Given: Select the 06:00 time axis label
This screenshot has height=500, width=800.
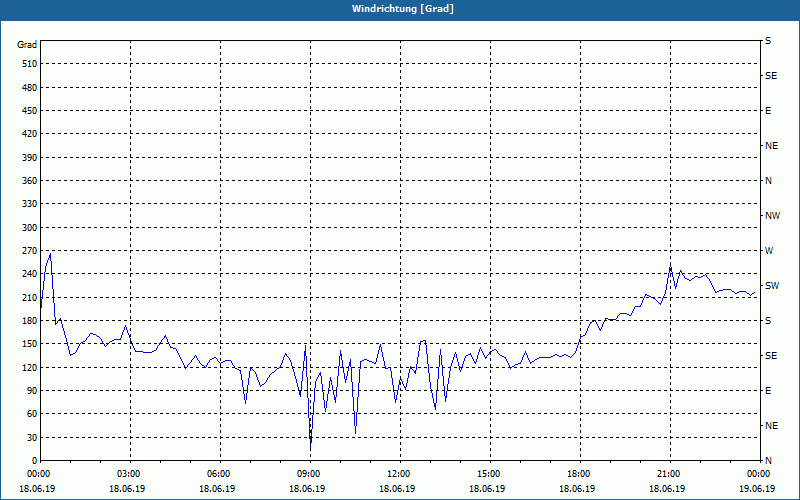Looking at the screenshot, I should point(220,474).
